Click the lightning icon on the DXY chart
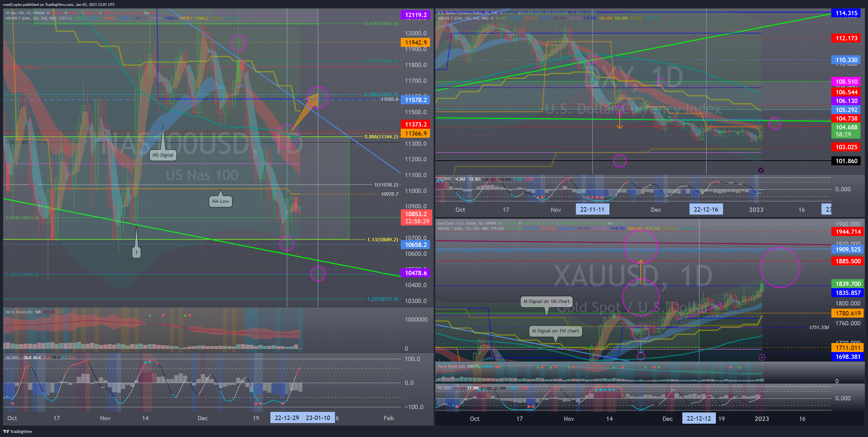 pos(761,170)
